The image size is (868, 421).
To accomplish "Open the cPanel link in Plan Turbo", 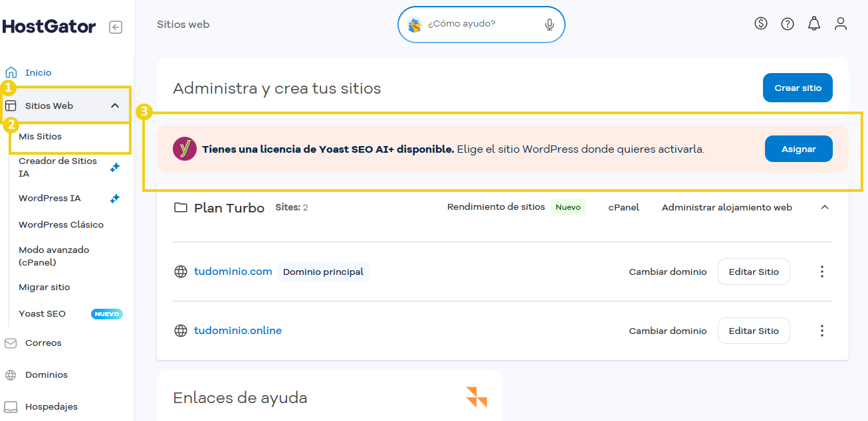I will (623, 207).
